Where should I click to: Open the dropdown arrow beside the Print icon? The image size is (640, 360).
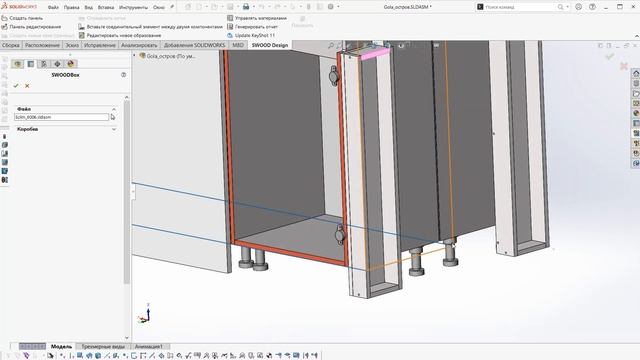[x=253, y=7]
